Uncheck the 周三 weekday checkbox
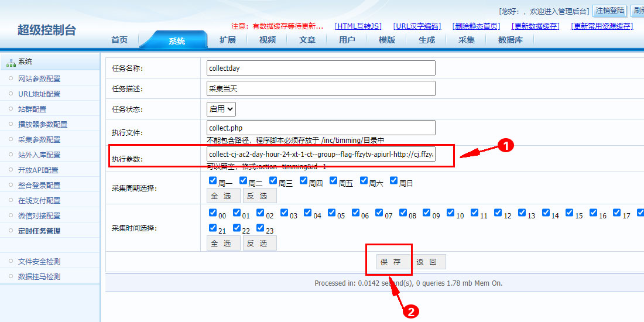 click(x=273, y=181)
